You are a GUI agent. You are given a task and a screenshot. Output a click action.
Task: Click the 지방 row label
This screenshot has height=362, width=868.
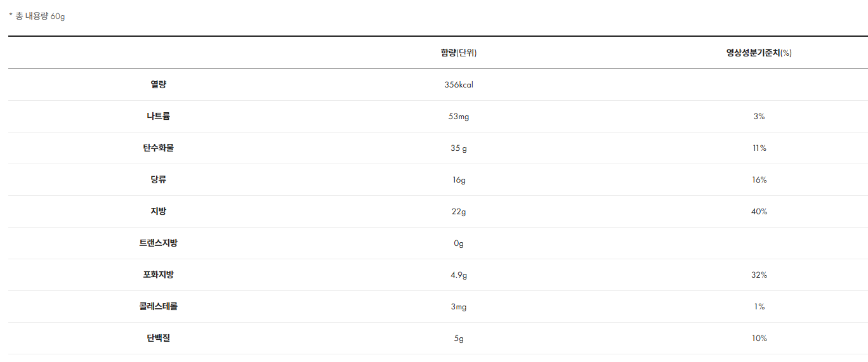click(x=158, y=211)
